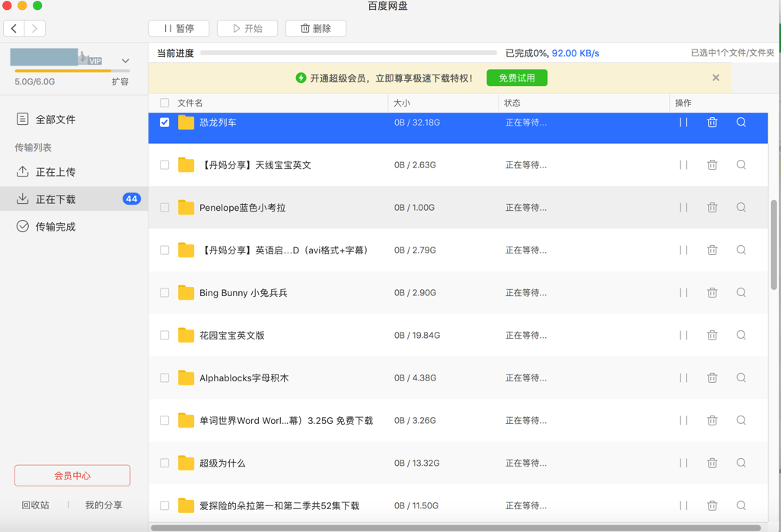Delete the 花园宝宝英文版 task

[x=712, y=335]
